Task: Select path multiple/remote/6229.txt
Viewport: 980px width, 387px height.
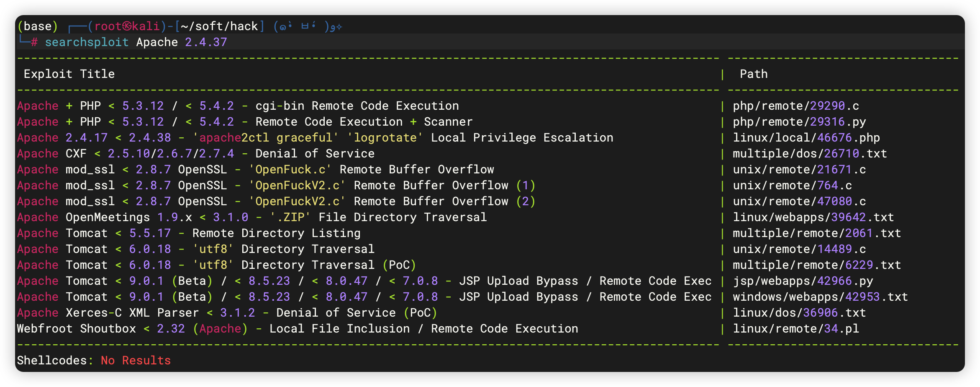Action: pos(817,265)
